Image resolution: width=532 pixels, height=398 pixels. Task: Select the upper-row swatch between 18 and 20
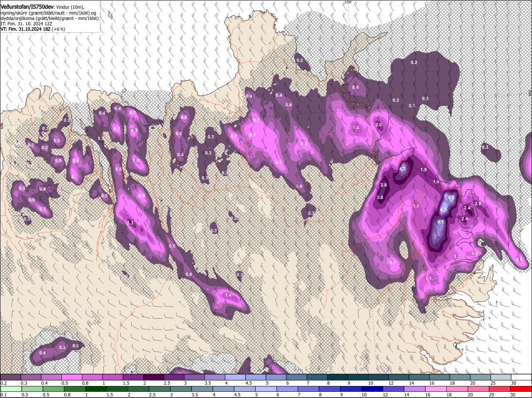click(x=460, y=377)
